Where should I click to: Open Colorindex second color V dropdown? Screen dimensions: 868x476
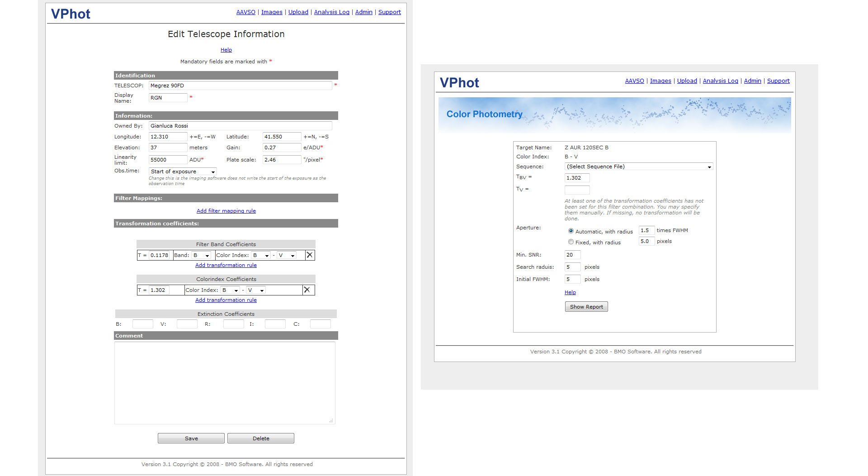click(x=256, y=290)
